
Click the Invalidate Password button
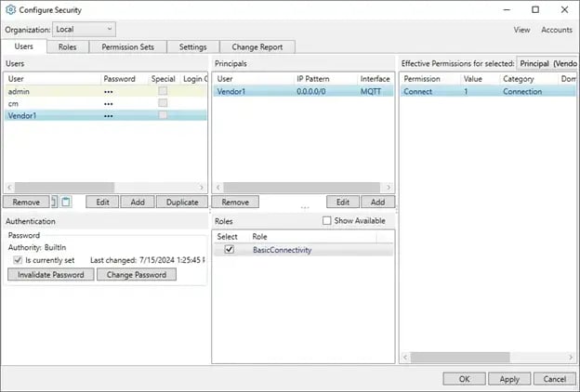pos(51,275)
